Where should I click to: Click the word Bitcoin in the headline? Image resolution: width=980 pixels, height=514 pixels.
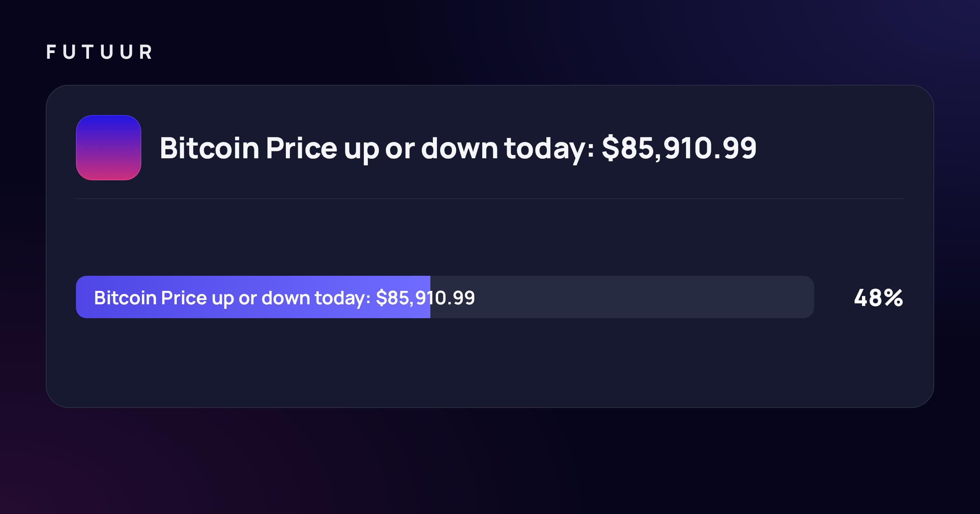(x=209, y=148)
